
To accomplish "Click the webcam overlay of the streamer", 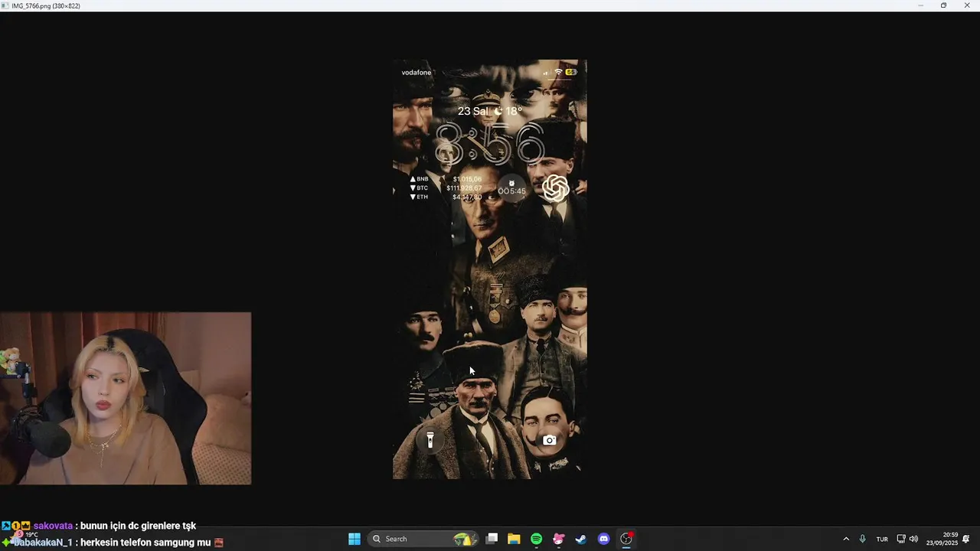I will (x=126, y=398).
